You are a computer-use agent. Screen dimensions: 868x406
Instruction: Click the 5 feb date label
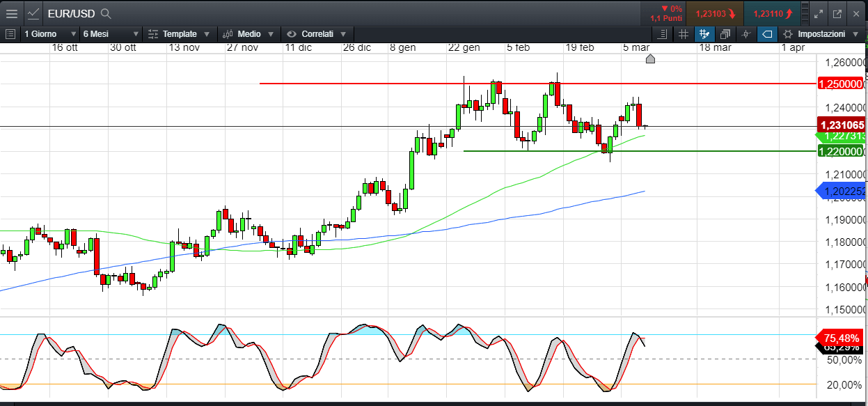(519, 47)
